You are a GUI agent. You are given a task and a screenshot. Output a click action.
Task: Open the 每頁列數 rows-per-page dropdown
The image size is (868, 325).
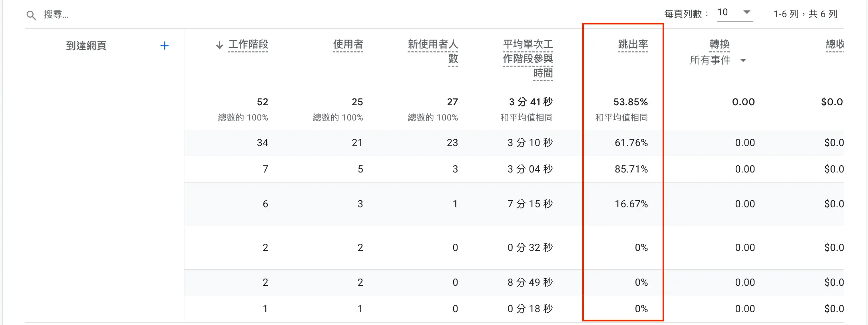735,13
